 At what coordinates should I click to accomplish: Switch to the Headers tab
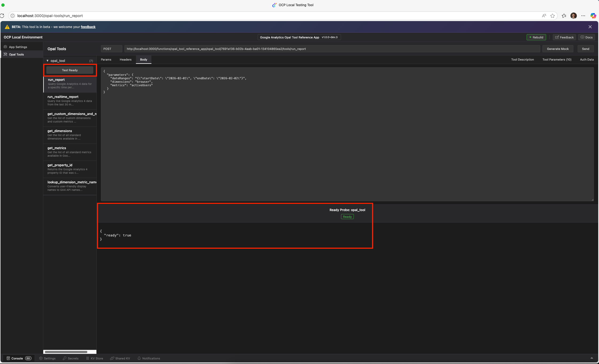click(x=126, y=60)
